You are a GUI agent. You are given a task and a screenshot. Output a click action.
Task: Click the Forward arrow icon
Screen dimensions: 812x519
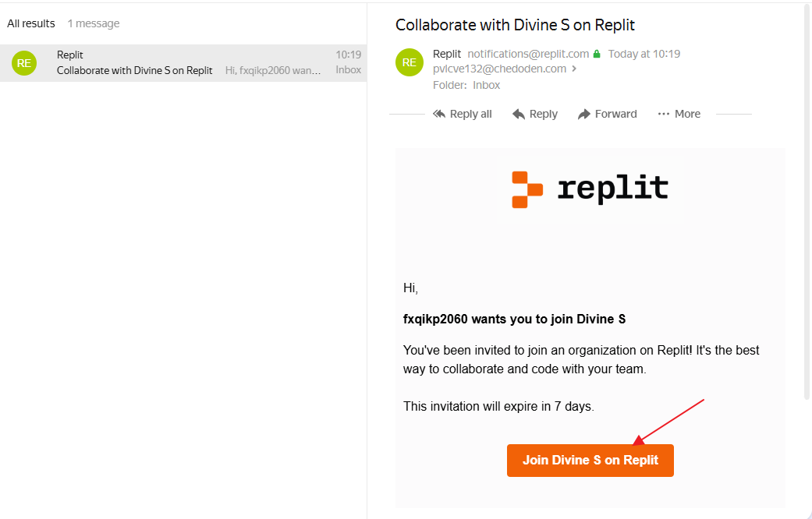tap(584, 114)
